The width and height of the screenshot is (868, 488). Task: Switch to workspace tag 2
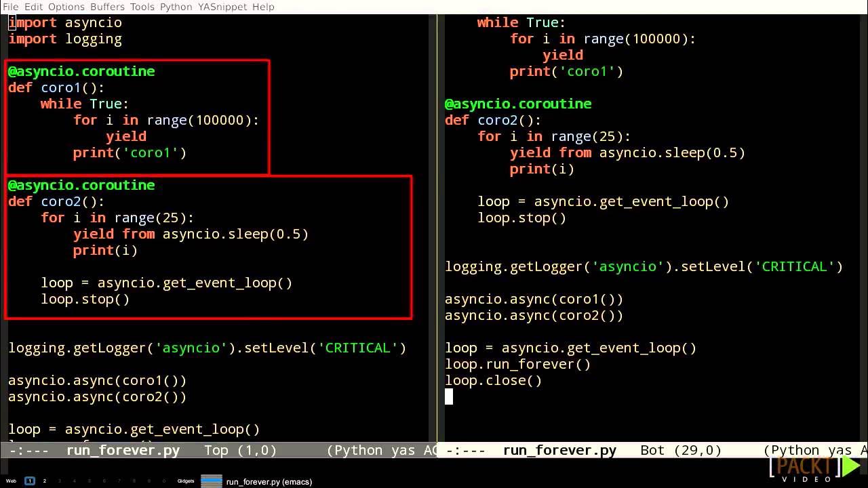[x=45, y=481]
